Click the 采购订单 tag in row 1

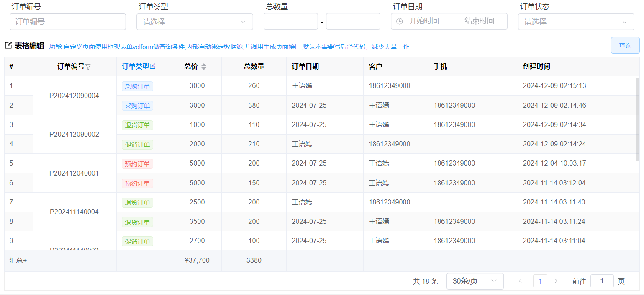tap(137, 86)
